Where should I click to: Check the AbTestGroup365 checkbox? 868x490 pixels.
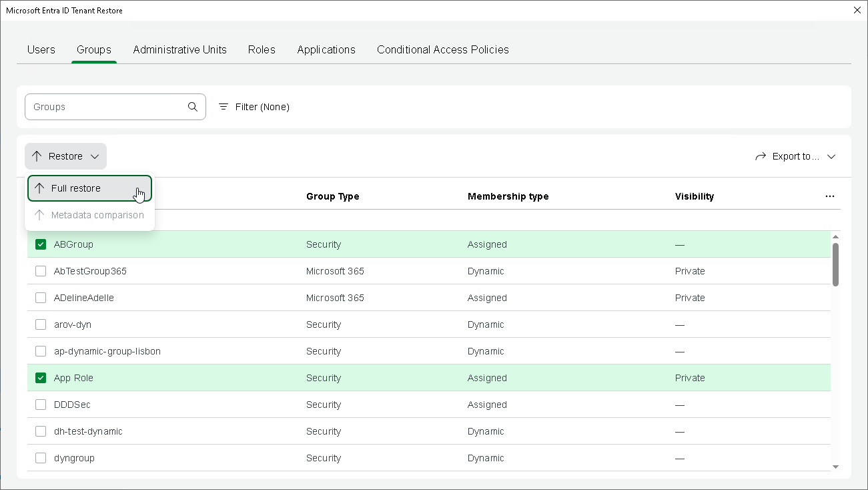[41, 271]
